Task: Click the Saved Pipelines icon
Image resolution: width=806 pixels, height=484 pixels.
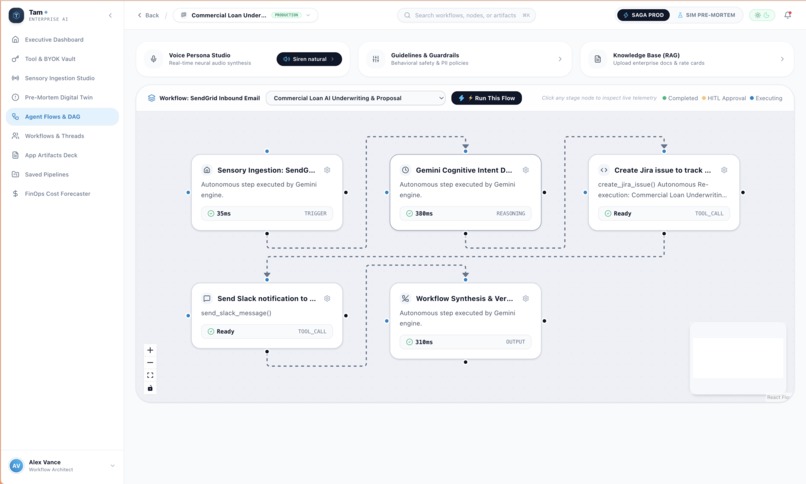Action: 15,175
